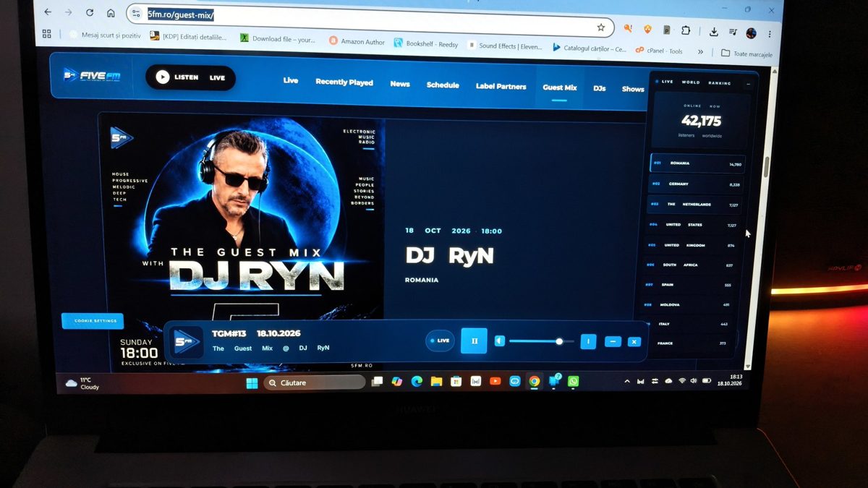Open the browser home page icon
868x488 pixels.
click(111, 13)
